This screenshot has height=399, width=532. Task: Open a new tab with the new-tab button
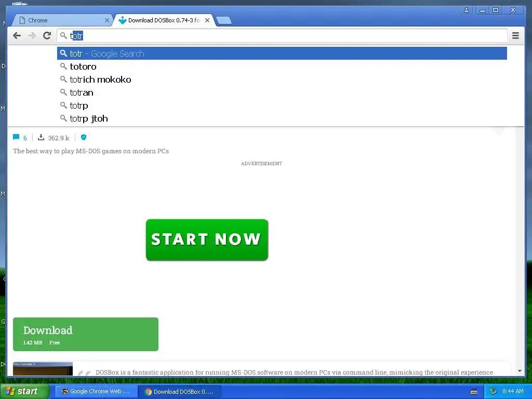[224, 21]
